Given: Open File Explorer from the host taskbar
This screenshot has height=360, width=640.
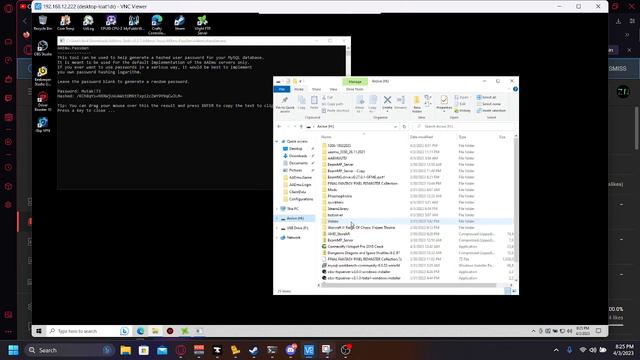Looking at the screenshot, I should pyautogui.click(x=126, y=350).
